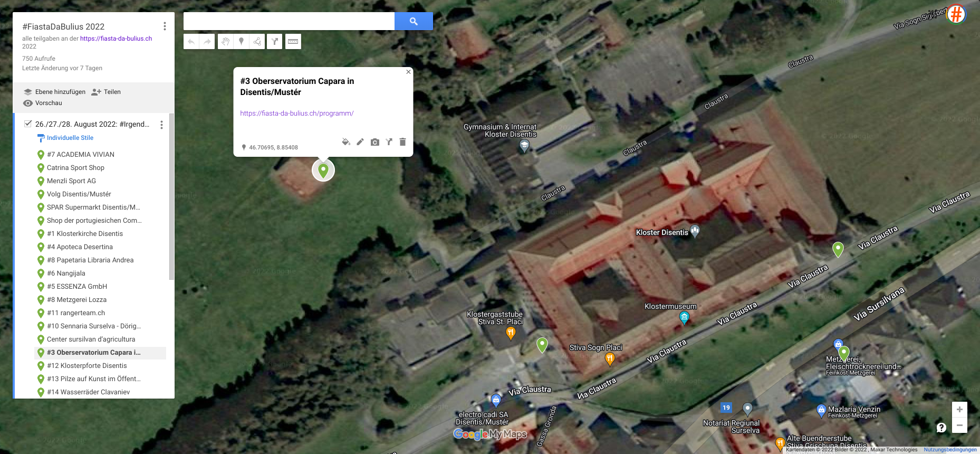Viewport: 980px width, 454px height.
Task: Select #12 Klosterpforte Disentis entry
Action: [x=87, y=366]
